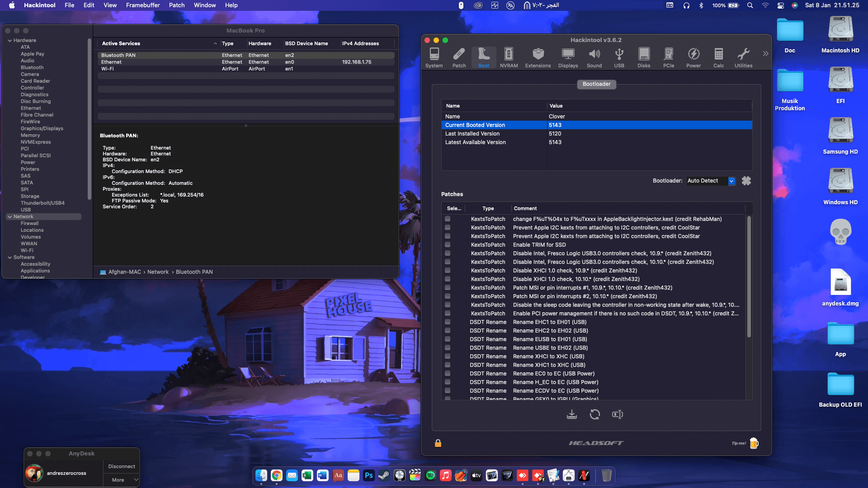Click the lock icon in Hackintool's corner

click(x=438, y=443)
